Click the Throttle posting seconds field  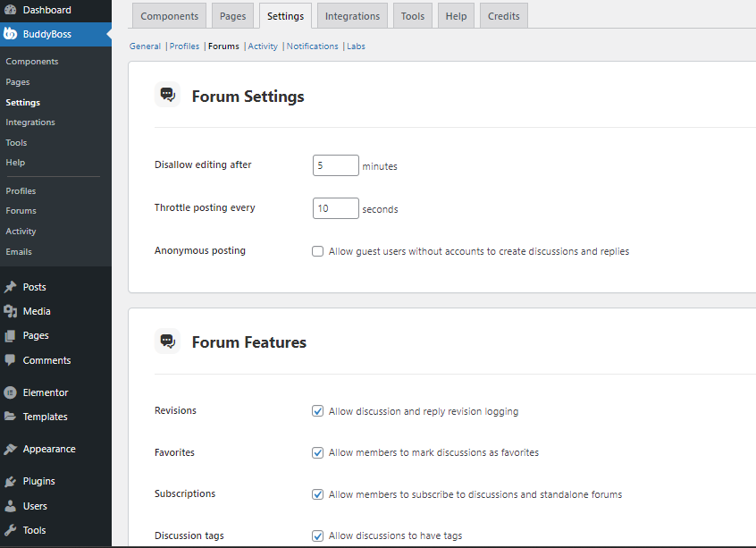point(336,208)
